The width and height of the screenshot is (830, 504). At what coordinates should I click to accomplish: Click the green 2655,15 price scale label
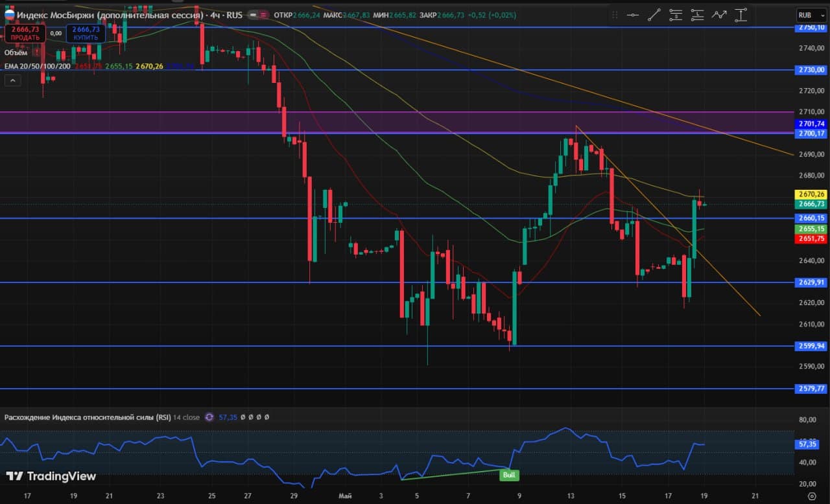click(812, 229)
